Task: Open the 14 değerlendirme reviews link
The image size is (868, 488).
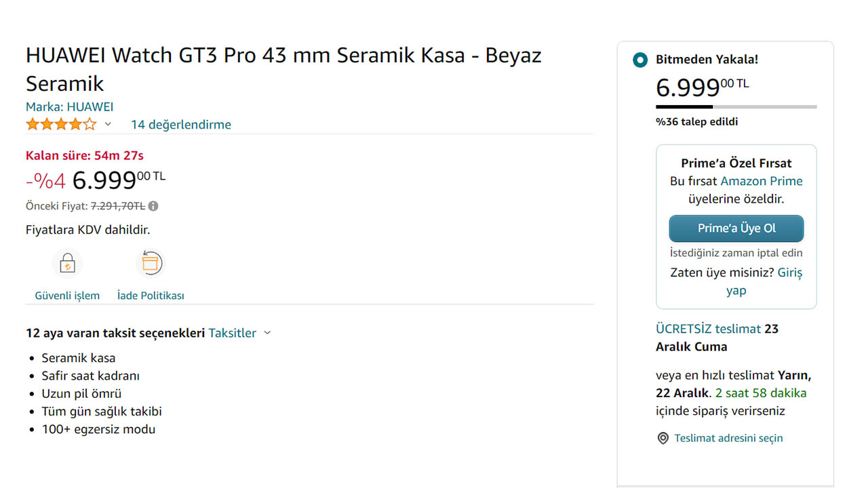Action: [180, 125]
